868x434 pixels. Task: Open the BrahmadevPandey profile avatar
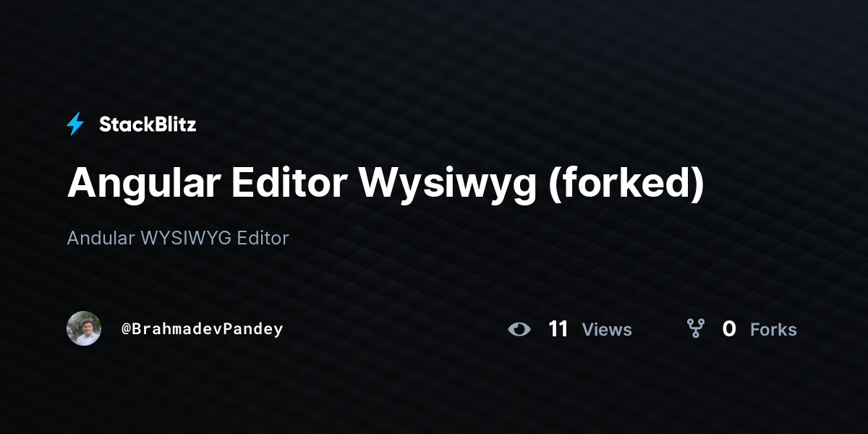(84, 328)
